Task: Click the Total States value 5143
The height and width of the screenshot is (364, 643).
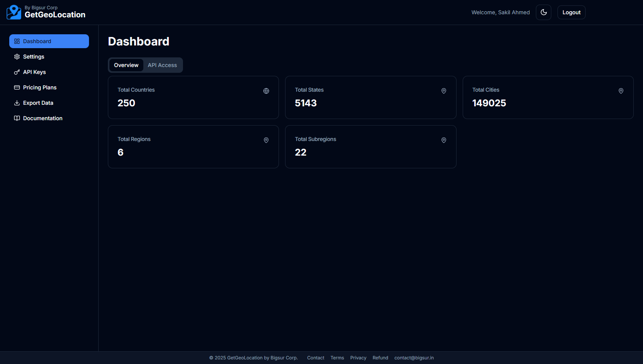Action: [306, 103]
